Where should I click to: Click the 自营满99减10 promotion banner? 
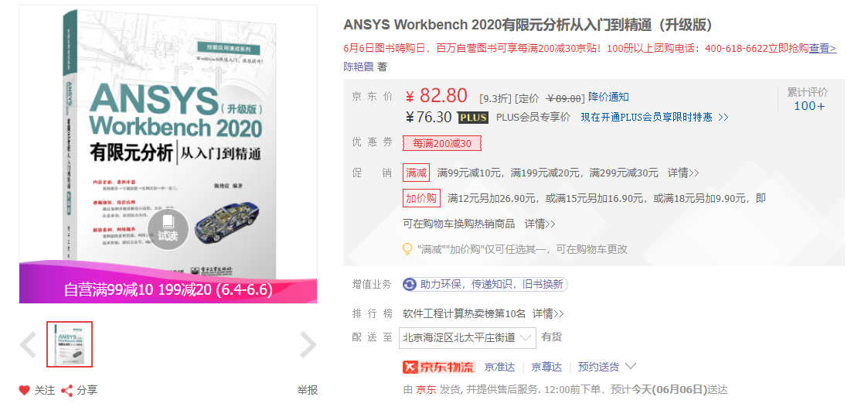click(x=168, y=290)
